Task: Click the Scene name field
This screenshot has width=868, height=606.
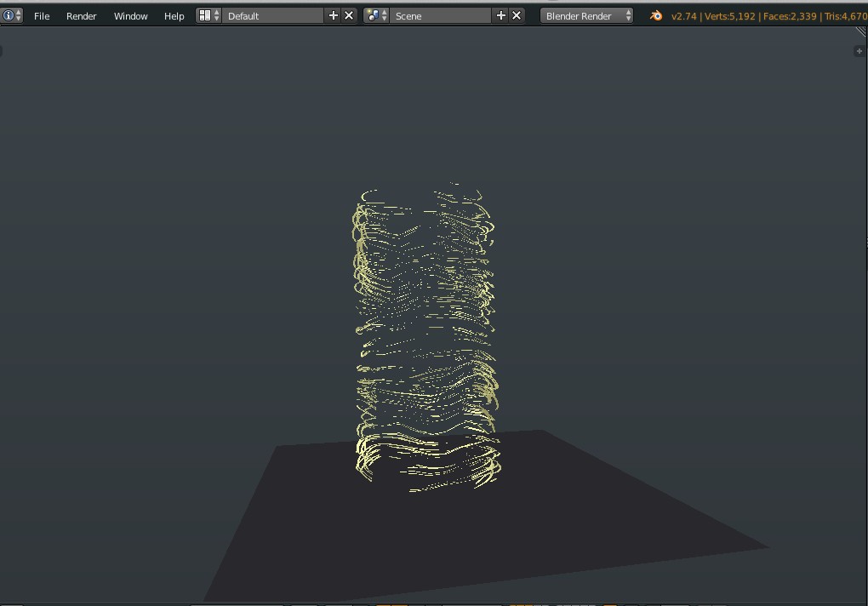Action: tap(440, 15)
